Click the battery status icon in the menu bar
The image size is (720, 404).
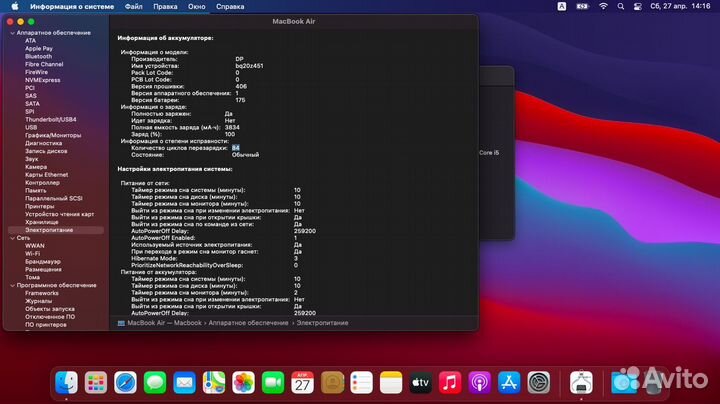tap(582, 6)
